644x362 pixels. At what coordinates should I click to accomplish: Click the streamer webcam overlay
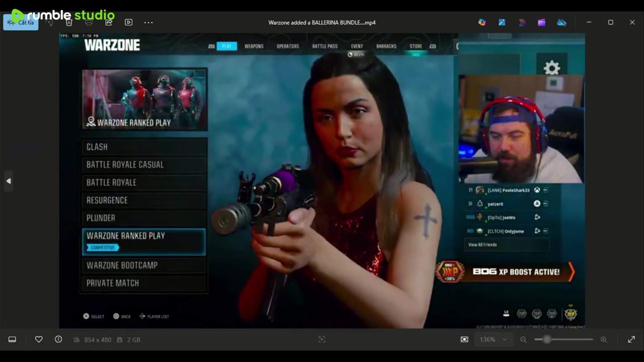(x=521, y=129)
